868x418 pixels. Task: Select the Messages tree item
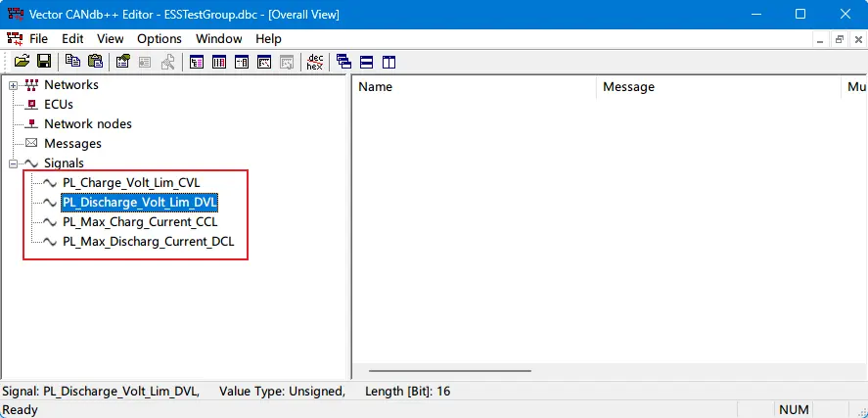[x=72, y=144]
